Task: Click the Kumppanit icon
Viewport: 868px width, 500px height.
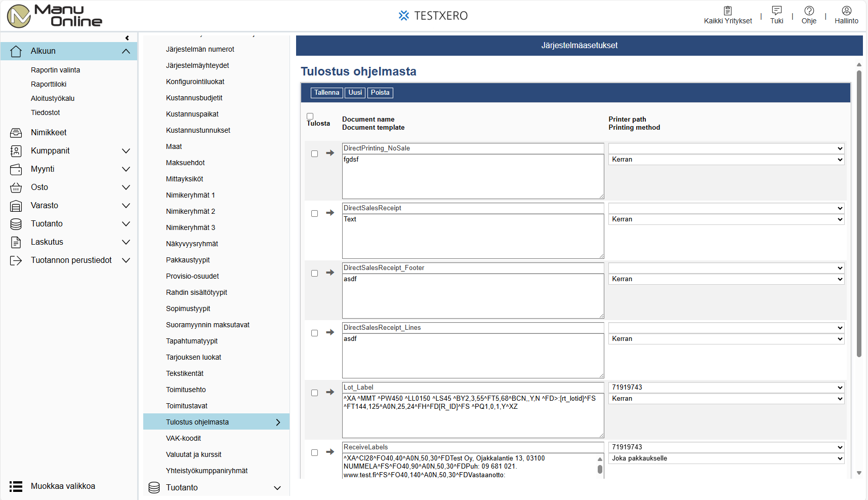Action: coord(16,151)
